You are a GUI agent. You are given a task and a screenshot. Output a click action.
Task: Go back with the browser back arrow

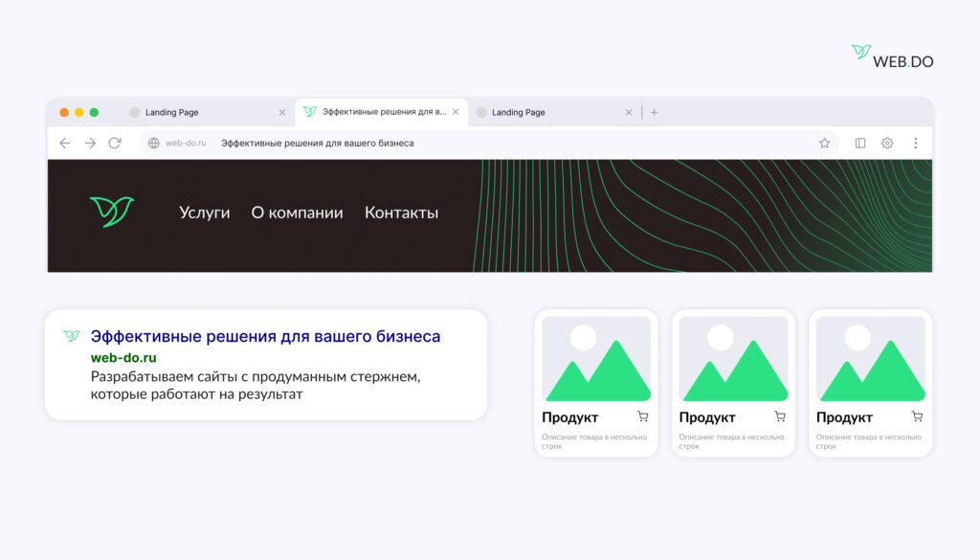[65, 144]
